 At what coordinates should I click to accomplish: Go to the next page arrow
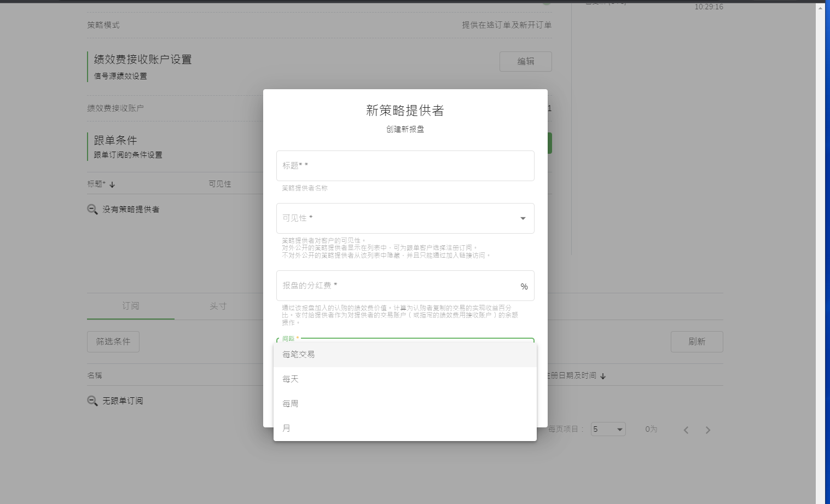[708, 430]
